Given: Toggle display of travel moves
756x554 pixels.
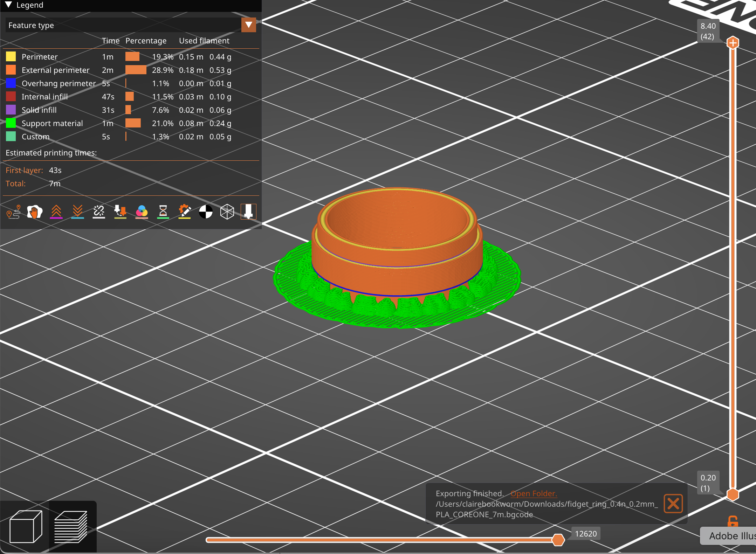Looking at the screenshot, I should click(14, 212).
